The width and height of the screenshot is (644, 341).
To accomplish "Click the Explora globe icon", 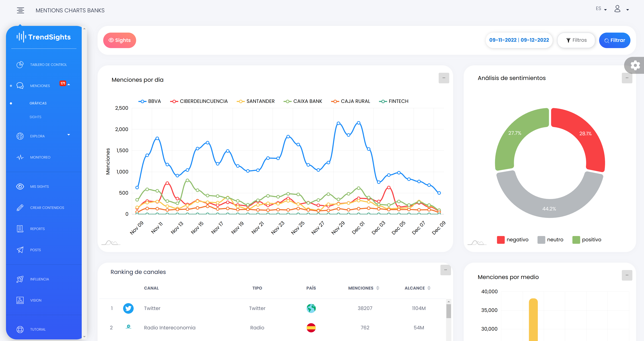I will [x=20, y=136].
